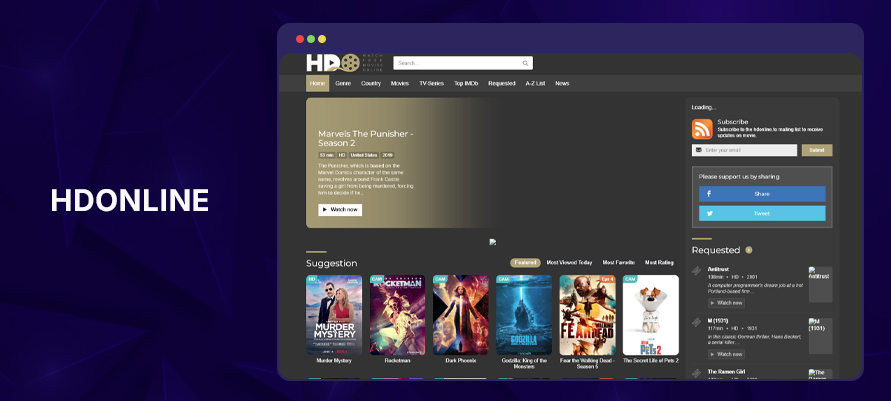
Task: Click Watch now on Punisher banner
Action: pos(340,210)
